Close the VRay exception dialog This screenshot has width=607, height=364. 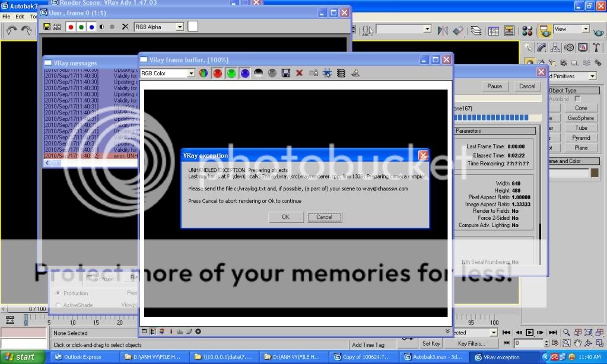pyautogui.click(x=423, y=155)
